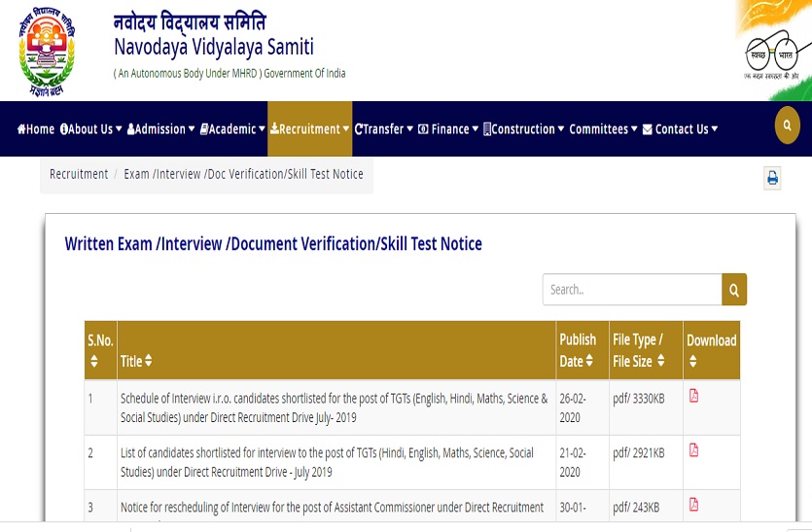Focus the Search.. input field

point(632,290)
